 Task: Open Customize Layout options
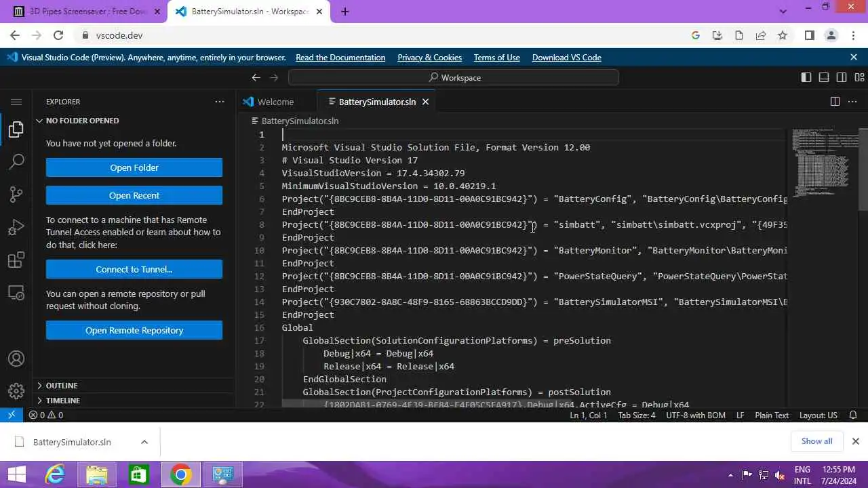[859, 77]
